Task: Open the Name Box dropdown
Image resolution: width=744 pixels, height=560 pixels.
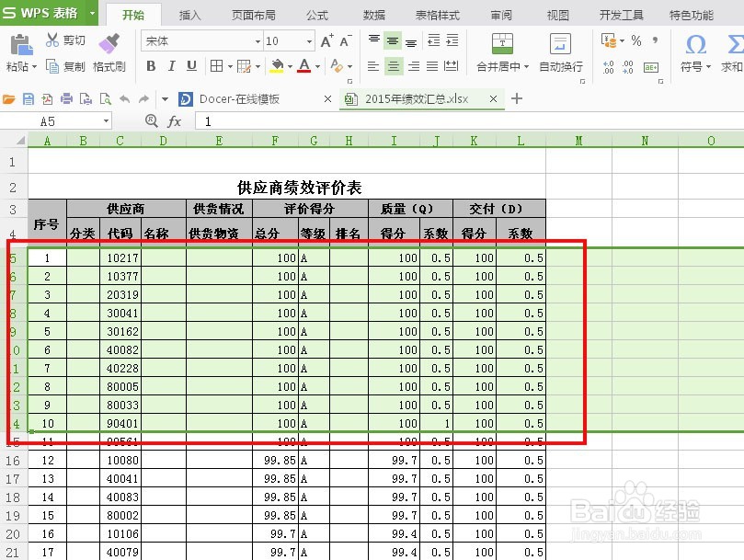Action: point(106,121)
